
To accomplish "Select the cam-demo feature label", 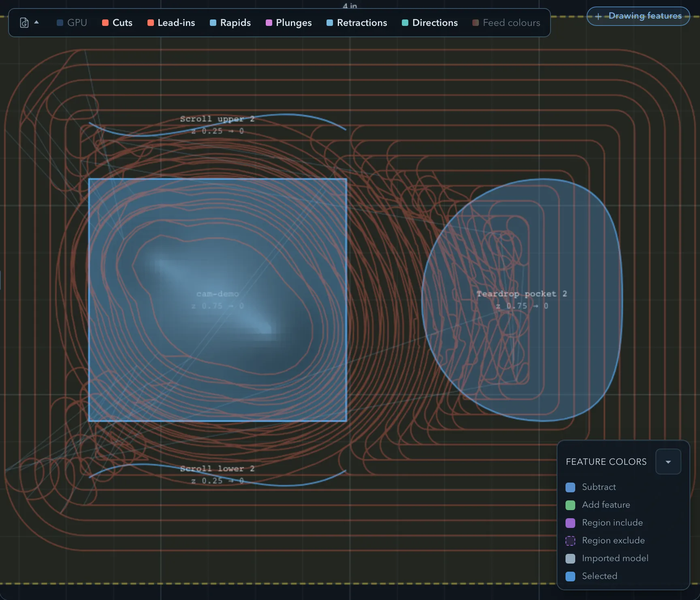I will pos(218,294).
